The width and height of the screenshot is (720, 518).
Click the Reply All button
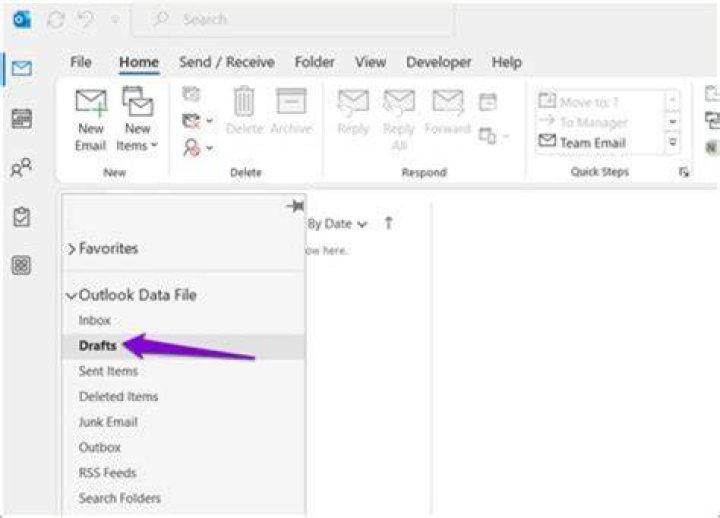(399, 119)
